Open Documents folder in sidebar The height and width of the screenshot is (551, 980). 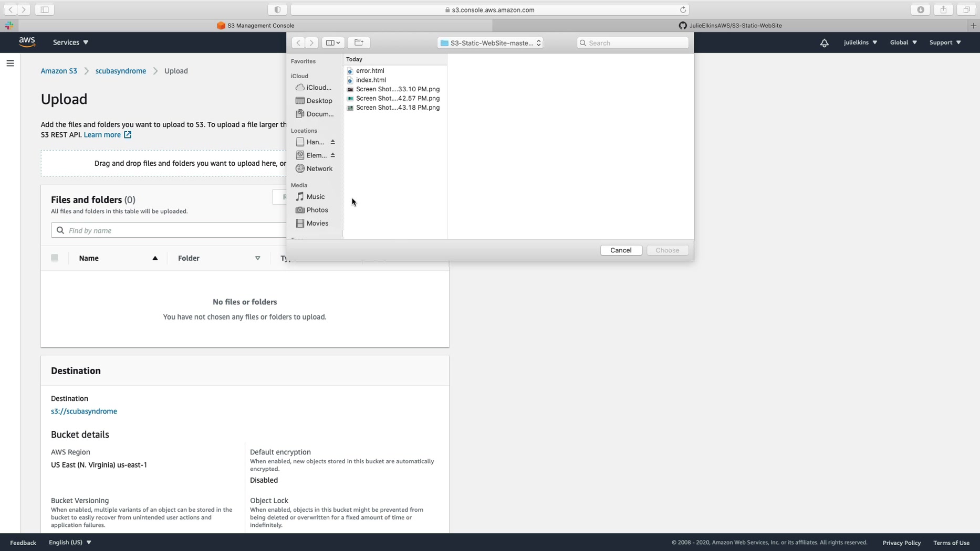[x=314, y=114]
